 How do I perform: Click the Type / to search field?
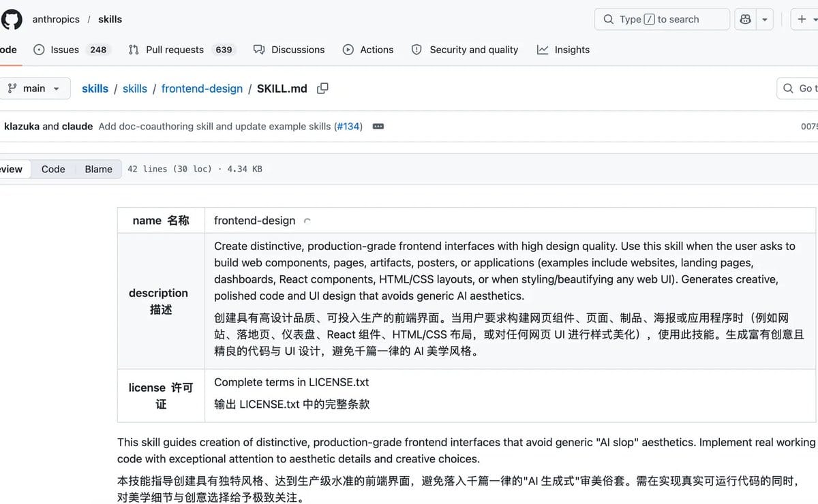click(662, 19)
